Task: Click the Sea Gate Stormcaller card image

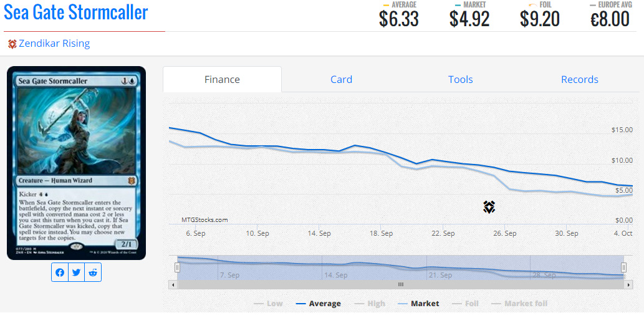Action: [76, 163]
